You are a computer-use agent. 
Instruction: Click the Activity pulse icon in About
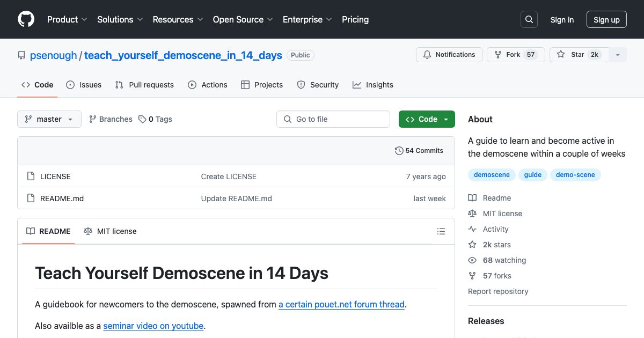[x=472, y=229]
